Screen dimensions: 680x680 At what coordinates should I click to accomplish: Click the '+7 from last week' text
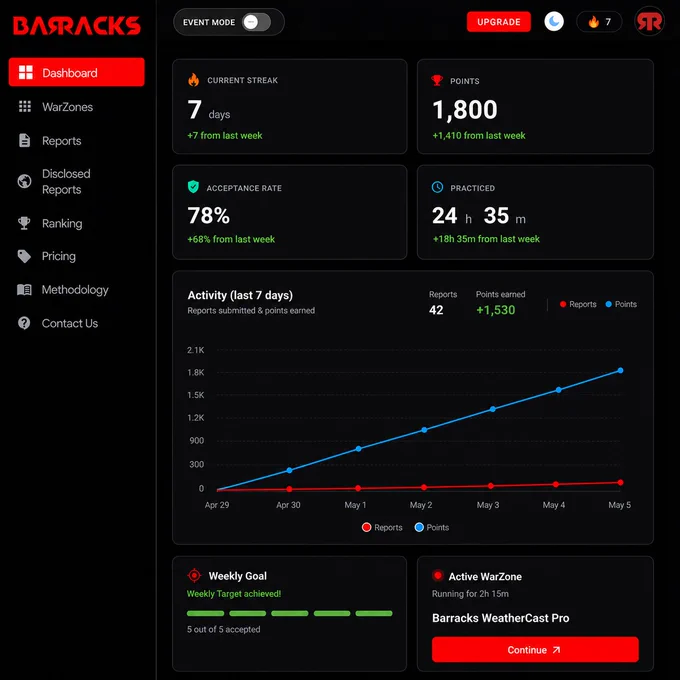pos(225,135)
